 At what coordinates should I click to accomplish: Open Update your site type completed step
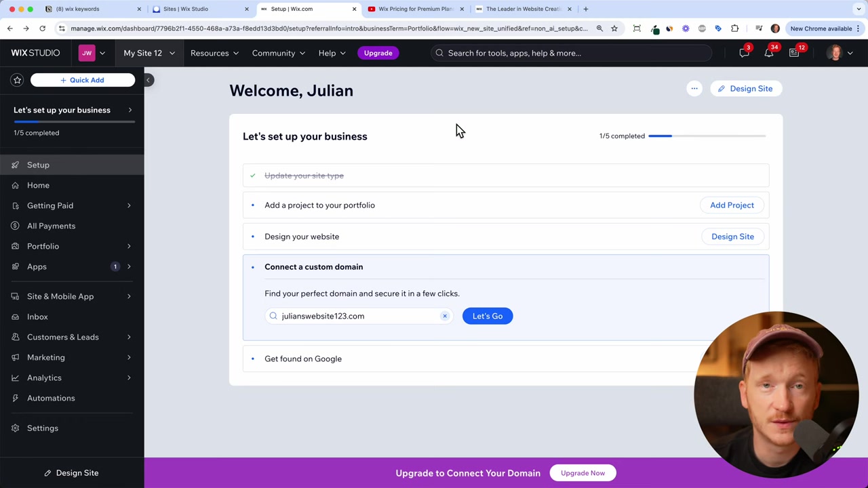click(506, 176)
